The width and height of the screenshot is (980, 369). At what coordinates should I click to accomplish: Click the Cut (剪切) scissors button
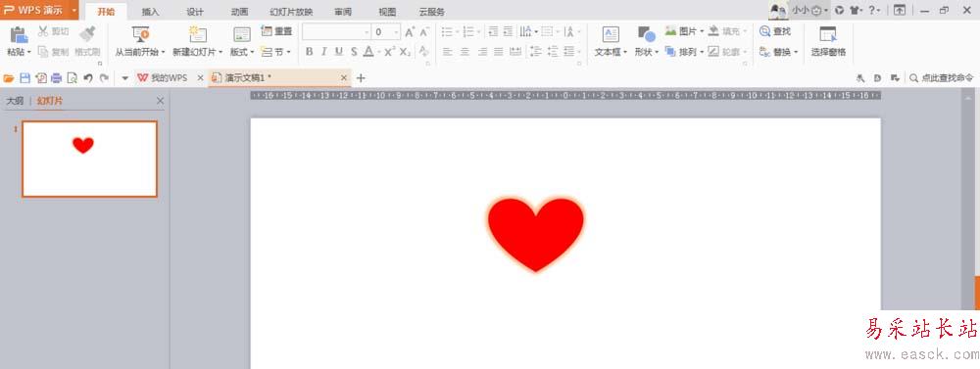(x=54, y=31)
